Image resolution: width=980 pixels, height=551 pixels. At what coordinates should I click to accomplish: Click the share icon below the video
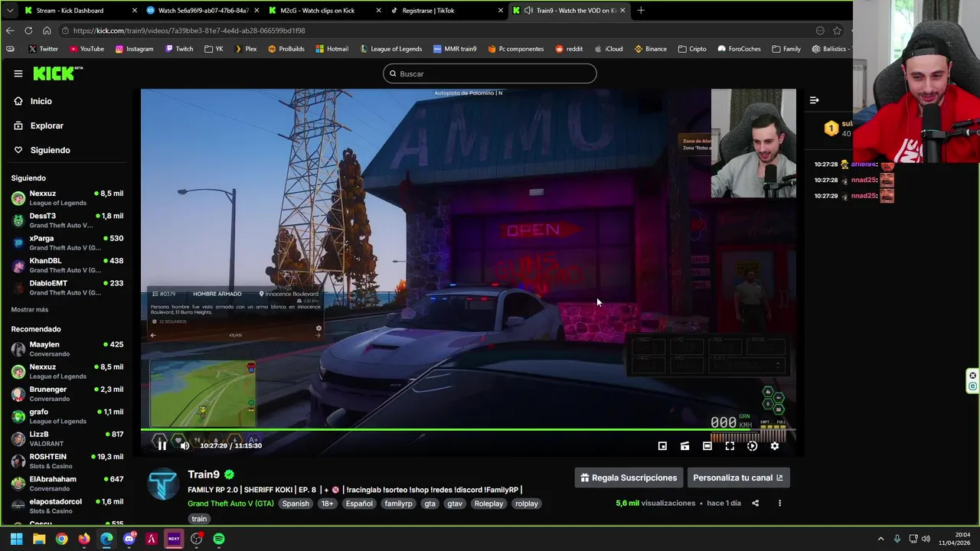coord(755,503)
